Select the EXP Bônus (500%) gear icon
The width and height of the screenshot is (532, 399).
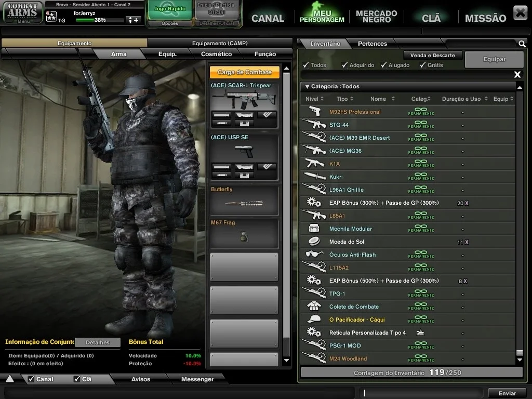click(314, 280)
